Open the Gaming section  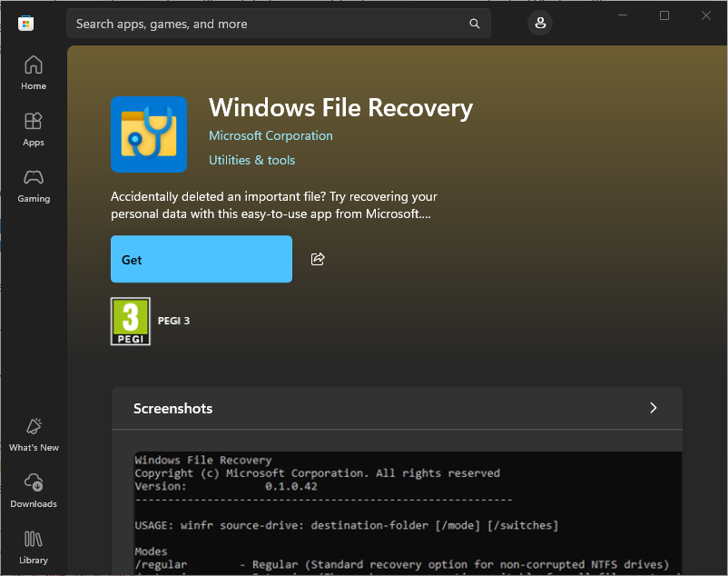pos(34,185)
